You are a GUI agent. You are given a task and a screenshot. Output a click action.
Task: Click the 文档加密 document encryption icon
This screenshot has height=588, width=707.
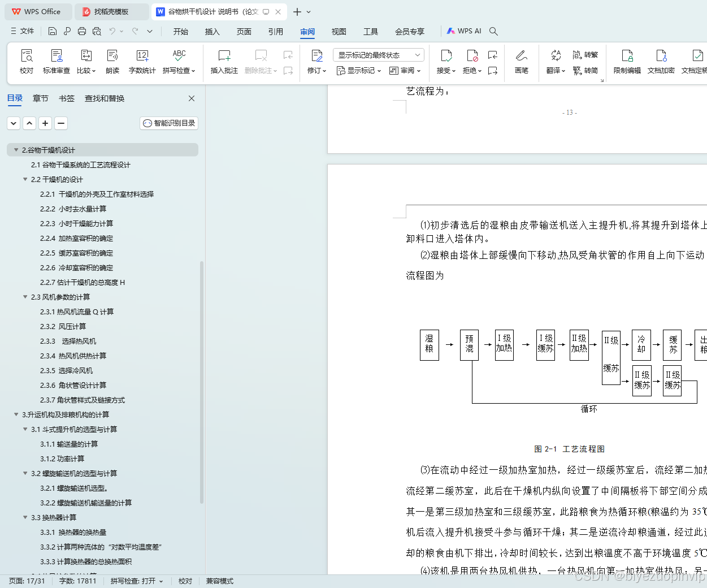point(661,61)
